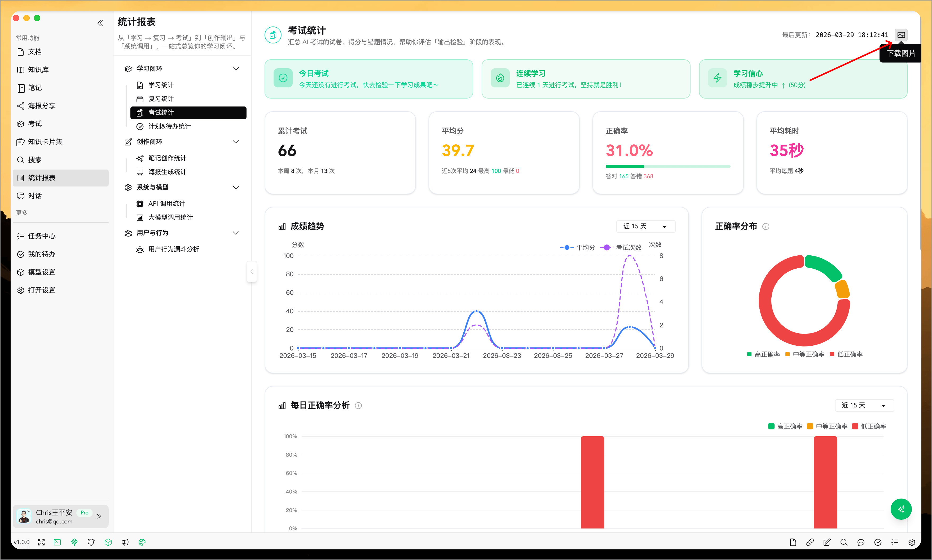Click the notification bell in the status bar
This screenshot has width=932, height=560.
[x=91, y=542]
